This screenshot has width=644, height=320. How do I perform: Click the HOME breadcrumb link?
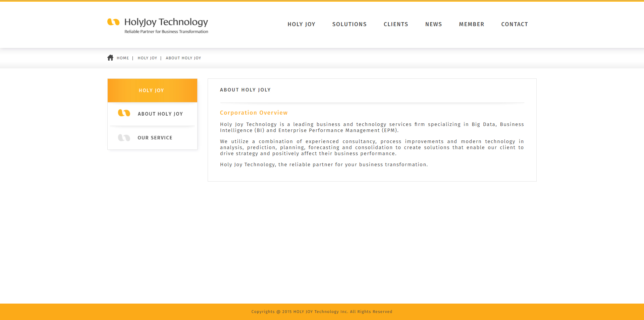click(x=123, y=58)
